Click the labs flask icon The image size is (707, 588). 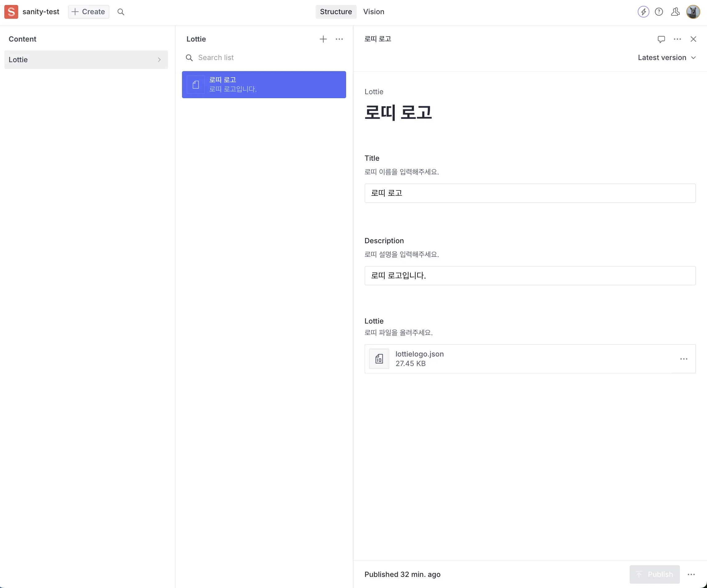pyautogui.click(x=675, y=11)
